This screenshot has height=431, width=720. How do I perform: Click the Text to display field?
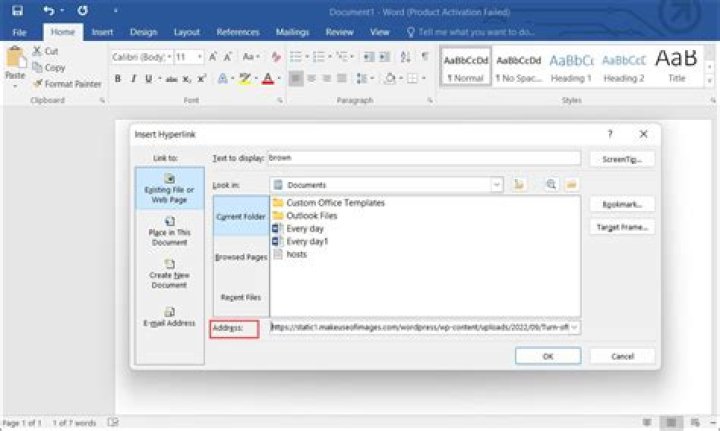tap(424, 158)
